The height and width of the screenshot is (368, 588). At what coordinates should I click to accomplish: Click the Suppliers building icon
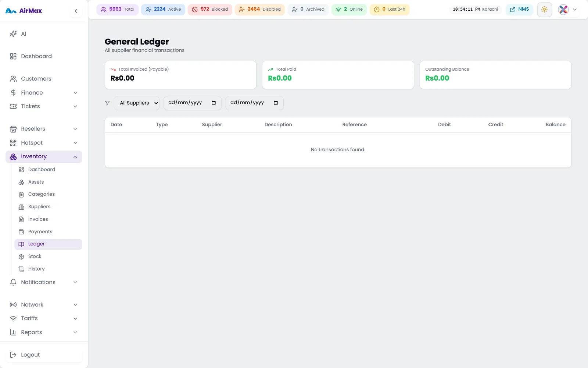tap(21, 207)
